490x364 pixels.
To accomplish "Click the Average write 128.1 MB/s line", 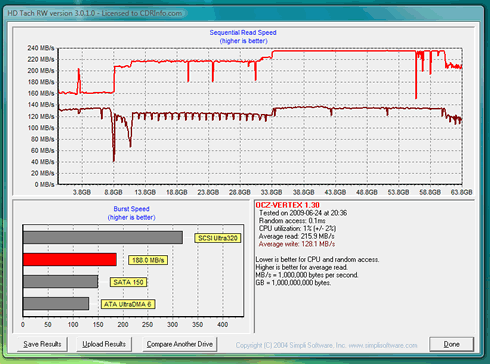I will click(x=297, y=244).
